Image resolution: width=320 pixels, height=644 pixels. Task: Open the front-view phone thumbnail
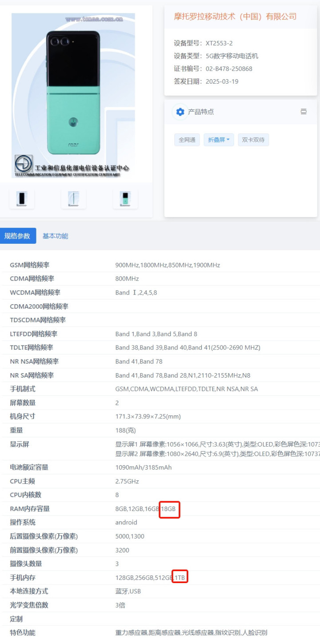tap(22, 198)
